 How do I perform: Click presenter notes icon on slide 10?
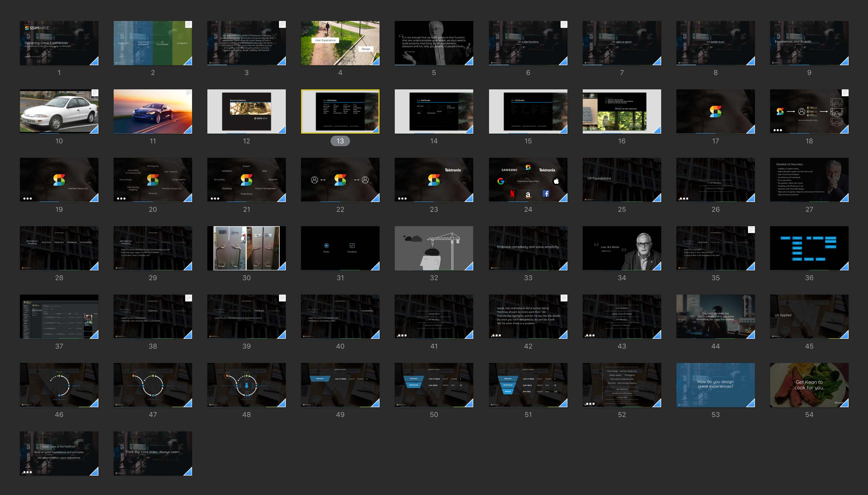click(x=95, y=93)
